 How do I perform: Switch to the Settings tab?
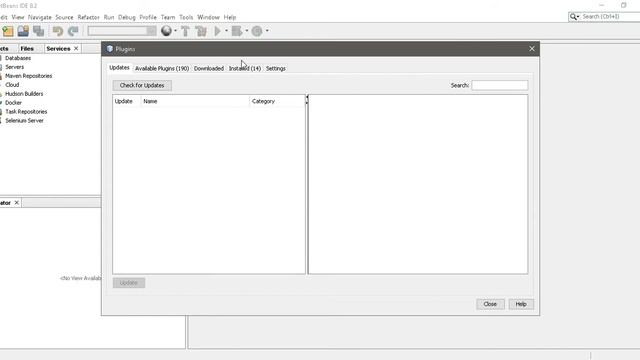pyautogui.click(x=276, y=69)
